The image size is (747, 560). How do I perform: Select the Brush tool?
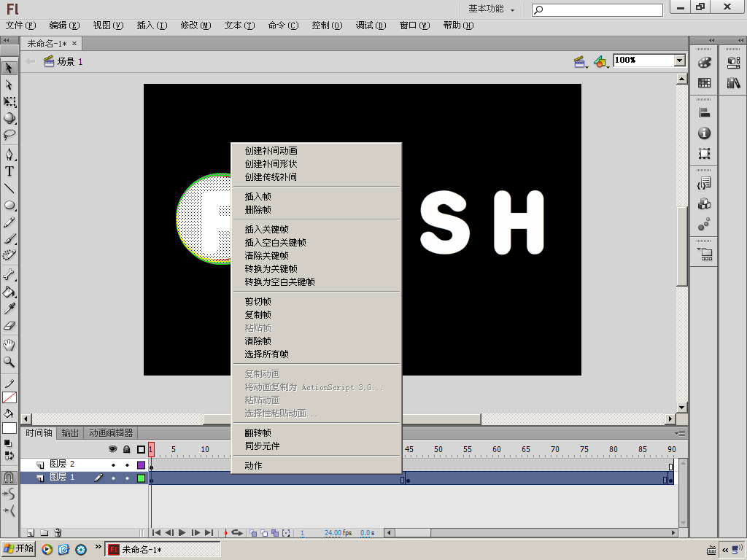[x=9, y=239]
